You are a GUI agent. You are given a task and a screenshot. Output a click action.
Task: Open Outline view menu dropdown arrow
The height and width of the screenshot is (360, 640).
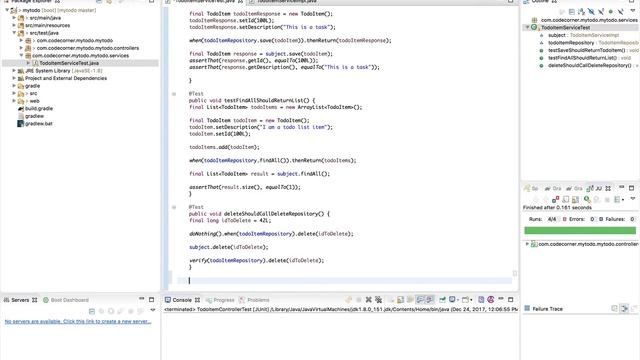point(633,11)
